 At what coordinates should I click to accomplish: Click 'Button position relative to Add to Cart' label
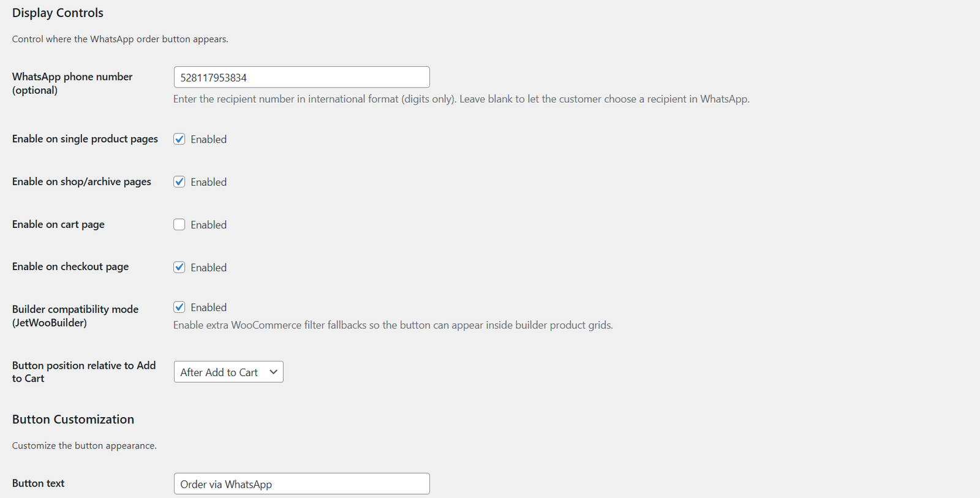[84, 372]
